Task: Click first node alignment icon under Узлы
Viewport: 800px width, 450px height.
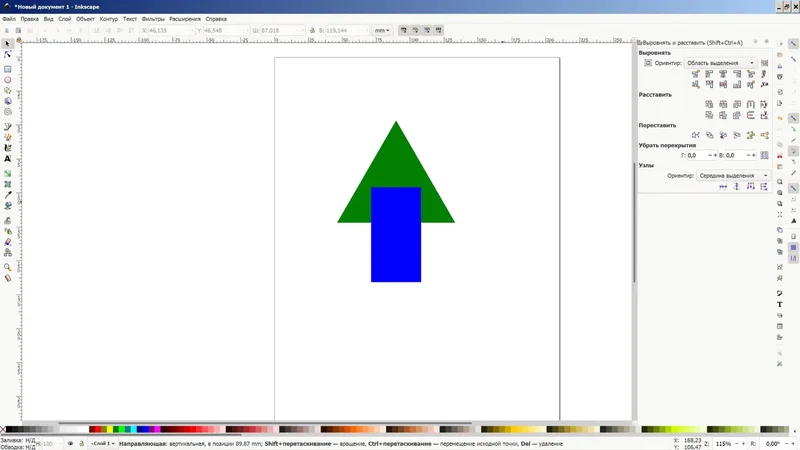Action: 723,187
